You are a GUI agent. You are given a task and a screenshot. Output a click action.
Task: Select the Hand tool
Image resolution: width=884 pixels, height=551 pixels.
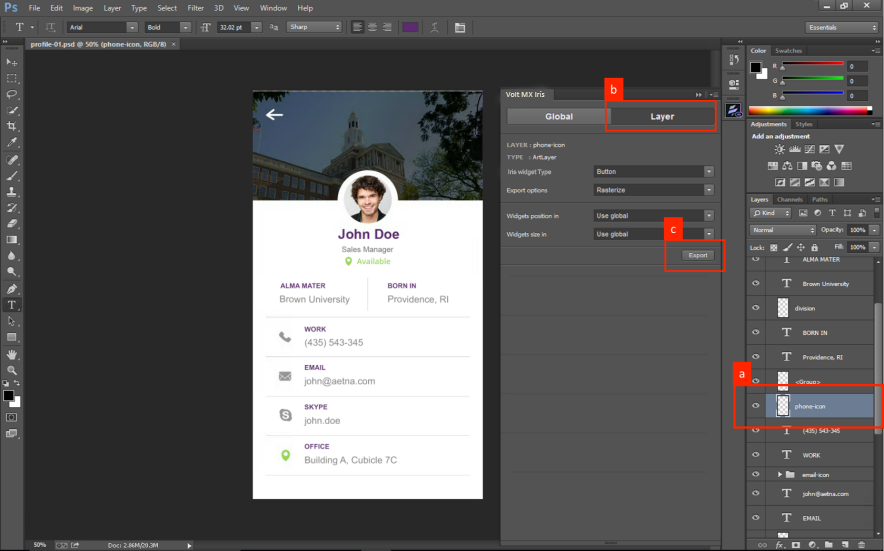coord(12,354)
